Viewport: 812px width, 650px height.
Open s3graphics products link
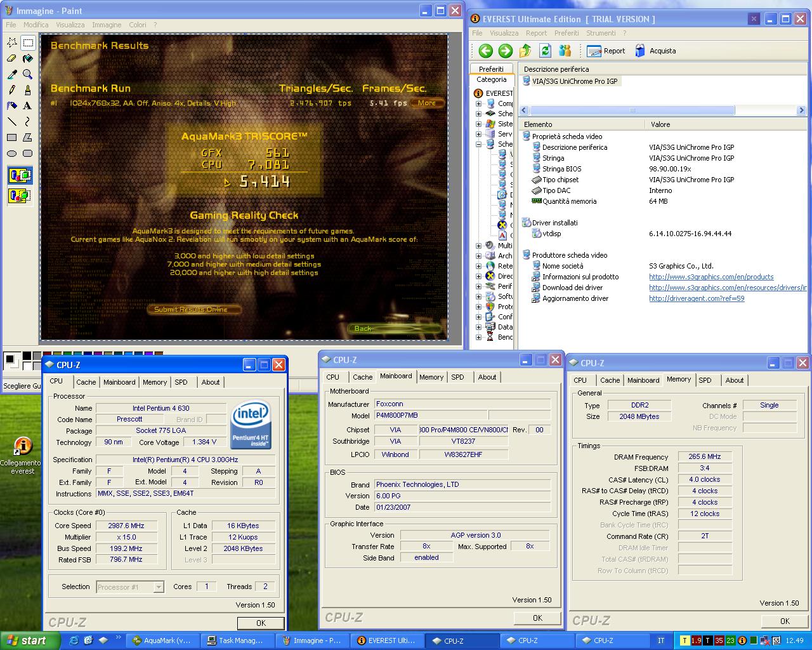[711, 277]
